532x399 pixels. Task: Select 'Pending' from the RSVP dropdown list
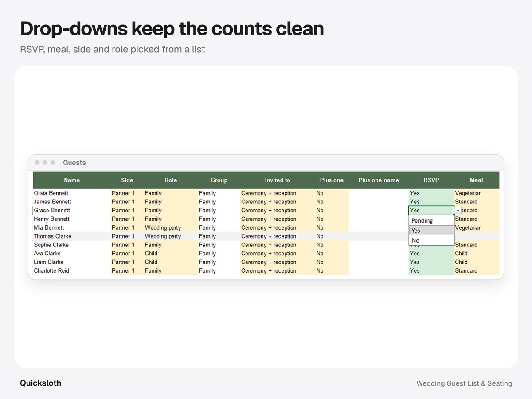click(431, 220)
